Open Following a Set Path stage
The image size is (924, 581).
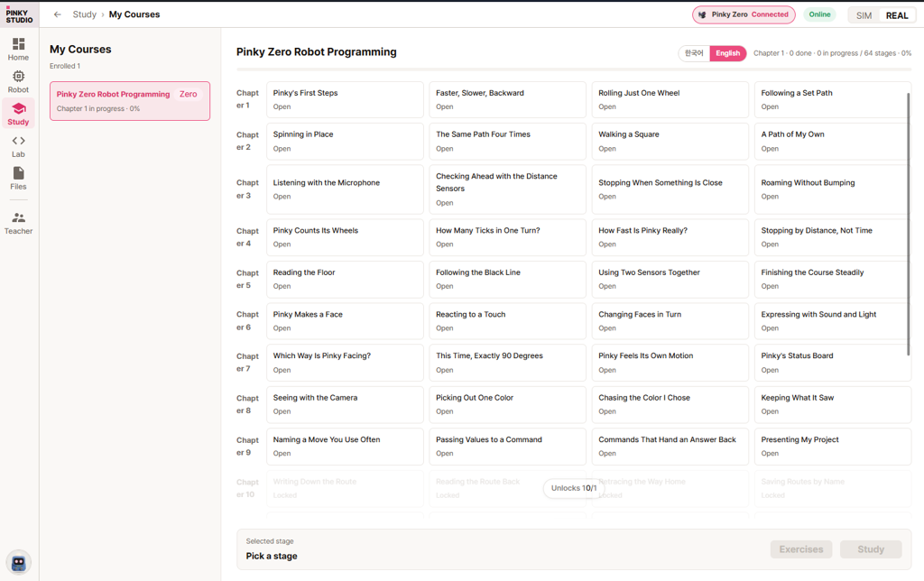click(x=831, y=99)
